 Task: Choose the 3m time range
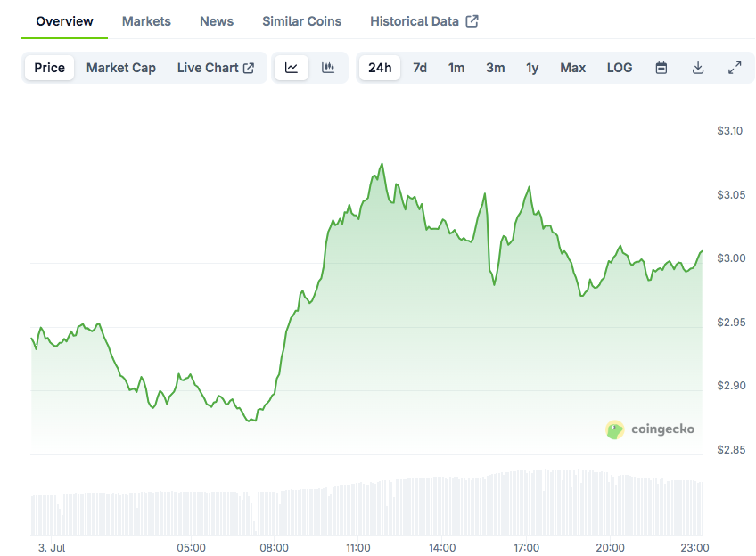click(x=495, y=68)
